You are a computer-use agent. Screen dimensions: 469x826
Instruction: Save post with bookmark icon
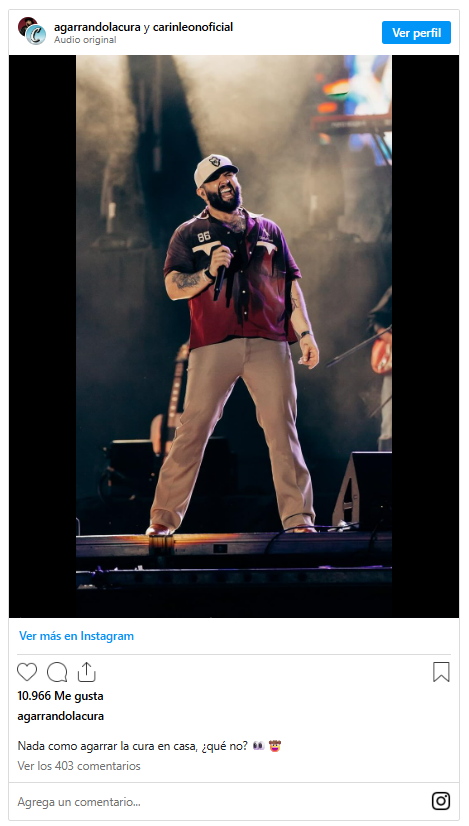click(441, 672)
